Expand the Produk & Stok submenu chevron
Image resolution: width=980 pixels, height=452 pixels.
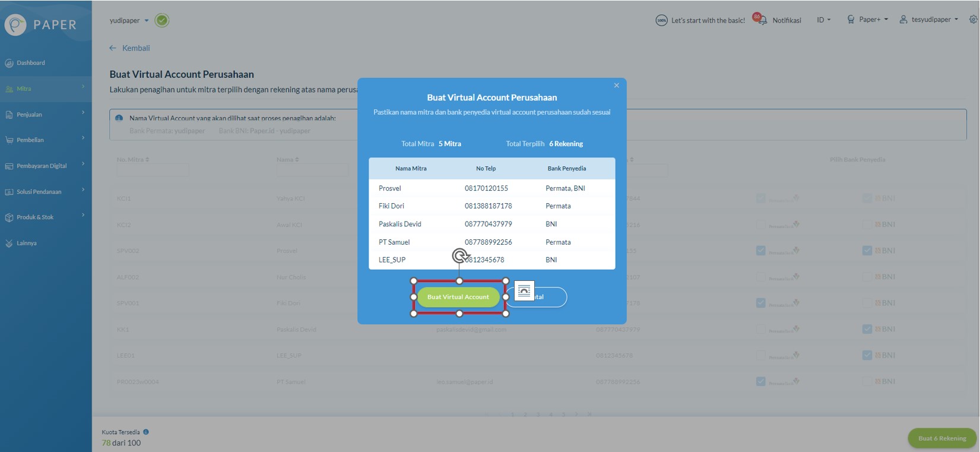83,215
